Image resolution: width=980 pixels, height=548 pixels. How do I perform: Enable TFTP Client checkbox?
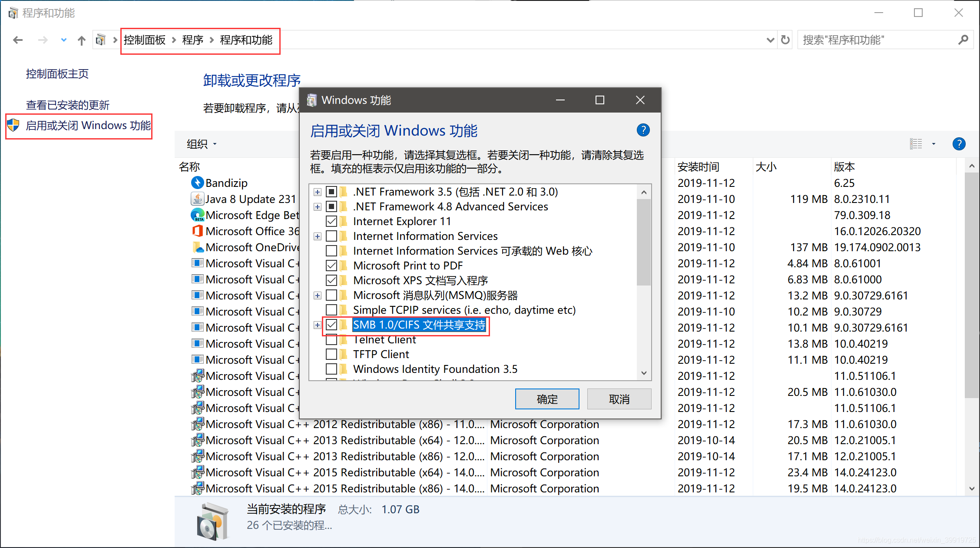[331, 354]
